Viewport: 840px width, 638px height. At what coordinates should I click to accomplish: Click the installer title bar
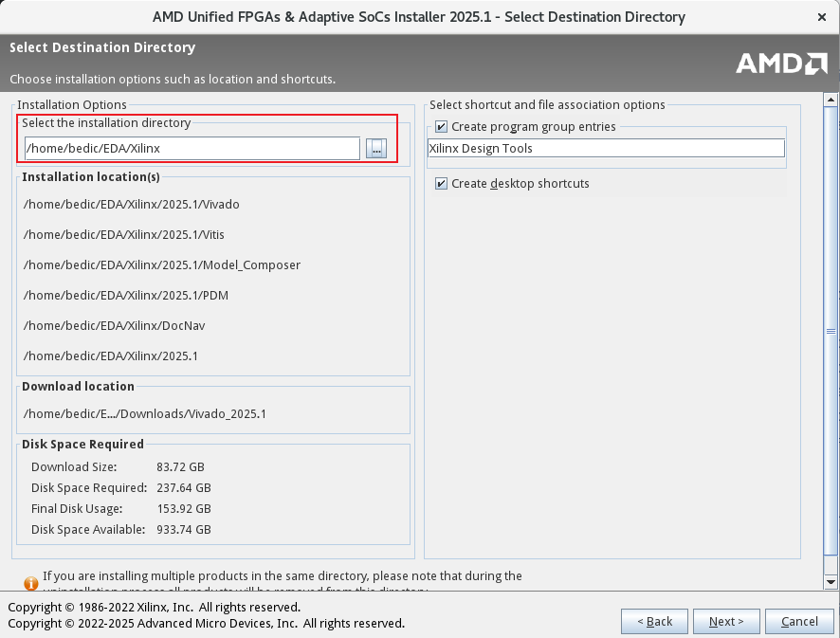click(419, 17)
